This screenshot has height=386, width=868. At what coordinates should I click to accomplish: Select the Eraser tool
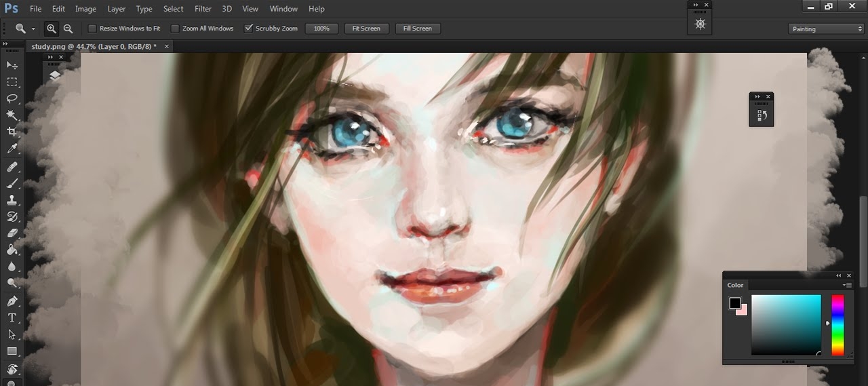pos(12,233)
